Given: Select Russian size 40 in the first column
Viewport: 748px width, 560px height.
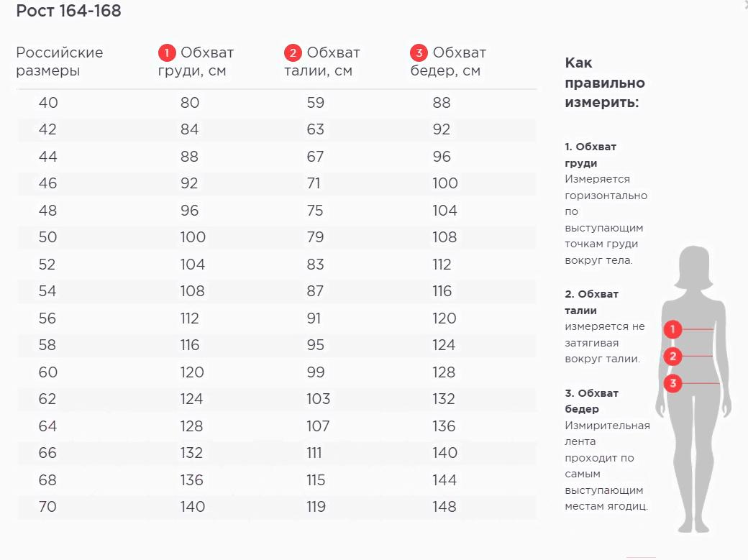Looking at the screenshot, I should pos(48,103).
